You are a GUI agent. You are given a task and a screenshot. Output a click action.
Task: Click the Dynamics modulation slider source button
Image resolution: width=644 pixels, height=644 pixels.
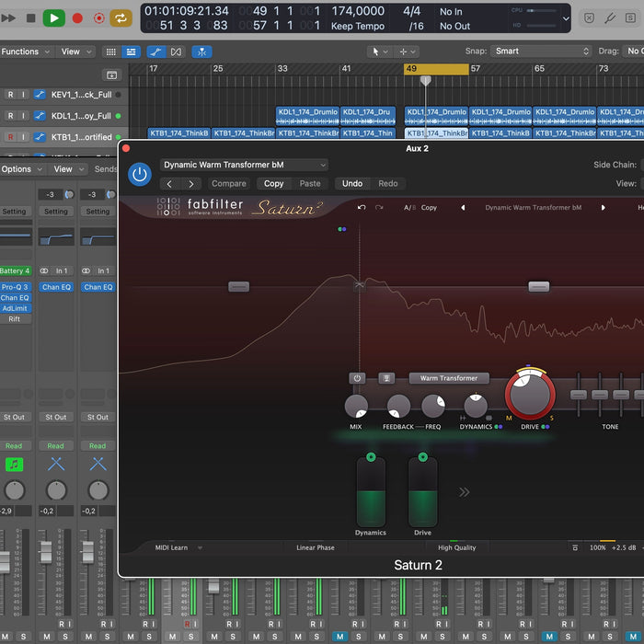click(x=371, y=457)
